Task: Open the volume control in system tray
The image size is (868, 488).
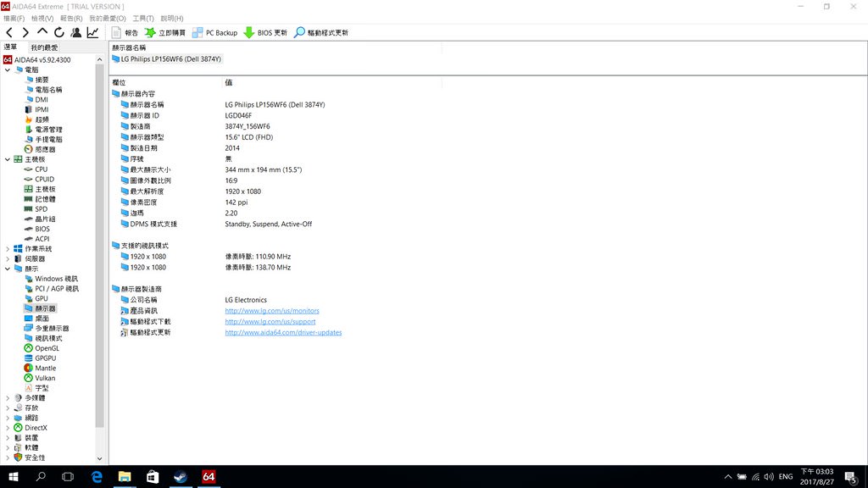Action: pyautogui.click(x=769, y=476)
